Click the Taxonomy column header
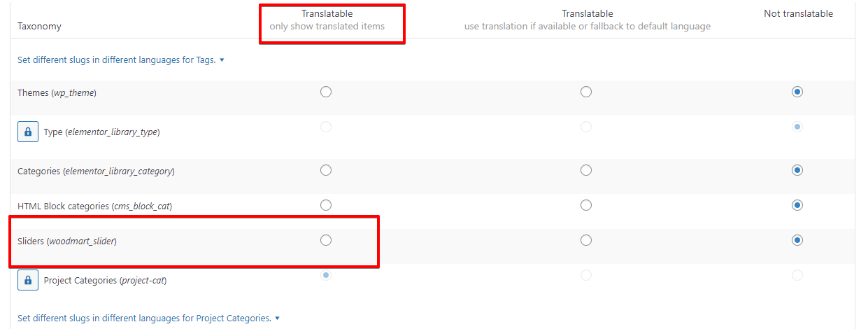 point(39,27)
